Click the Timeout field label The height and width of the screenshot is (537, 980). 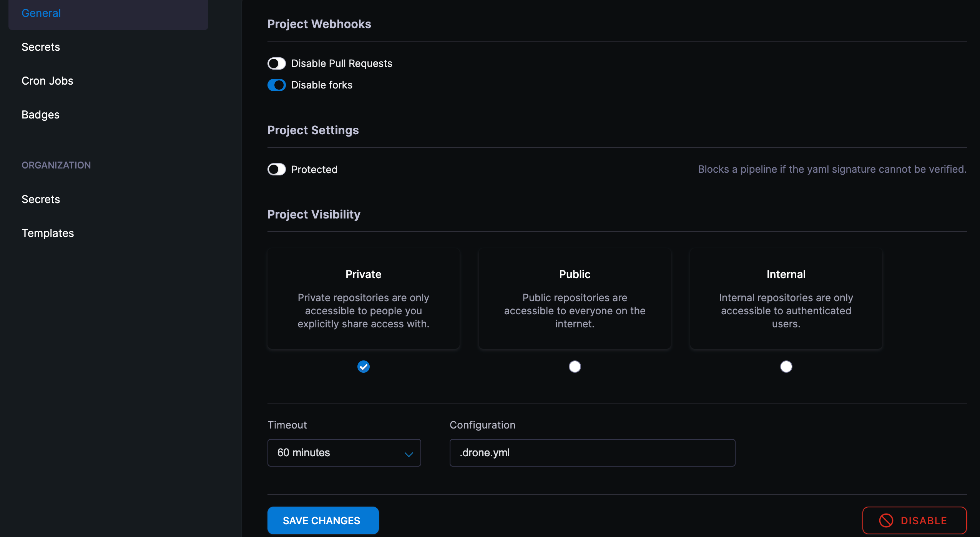(287, 425)
